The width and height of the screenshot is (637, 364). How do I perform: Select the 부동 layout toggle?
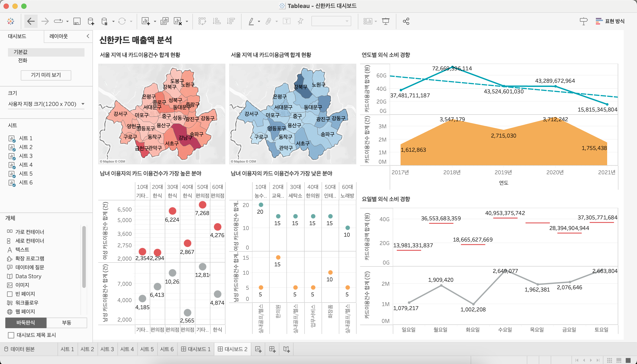pos(67,322)
